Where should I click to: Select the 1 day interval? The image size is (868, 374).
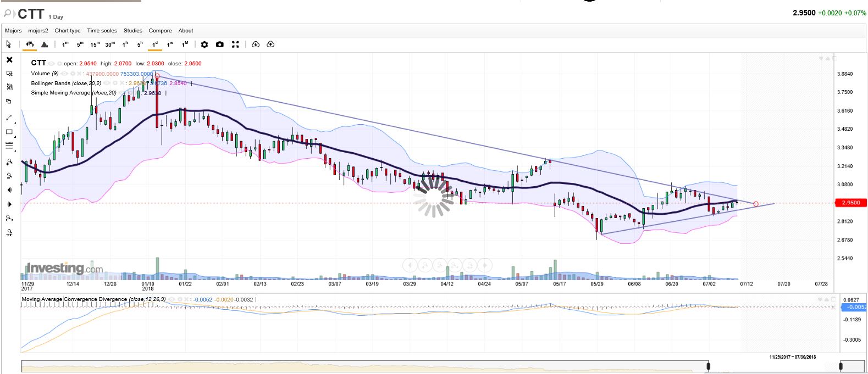(x=155, y=44)
